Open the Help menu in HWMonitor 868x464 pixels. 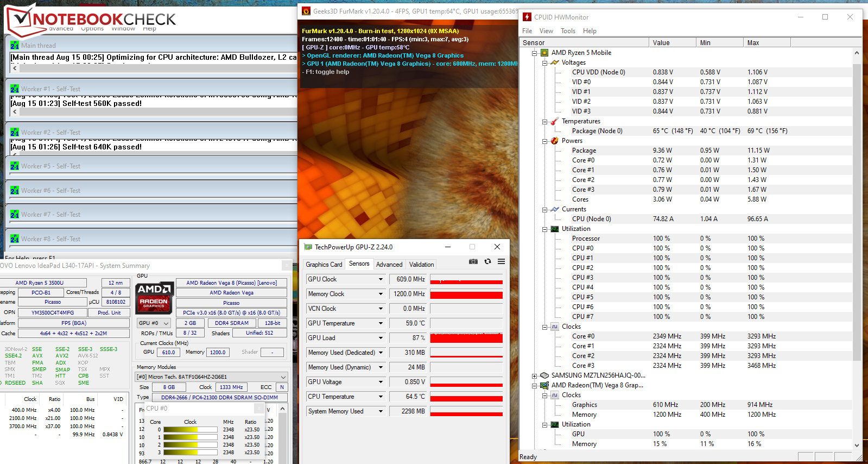point(590,31)
